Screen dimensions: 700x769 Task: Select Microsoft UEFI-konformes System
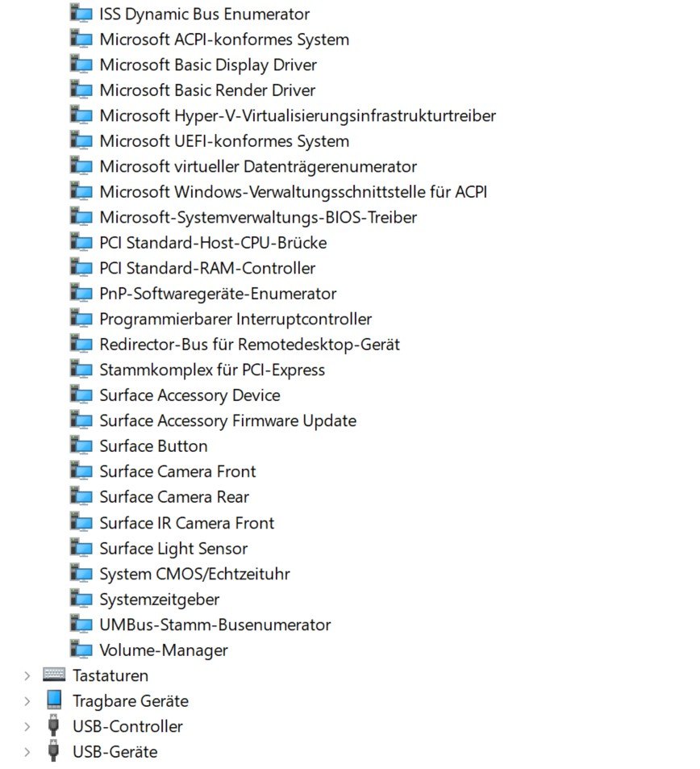click(x=224, y=141)
